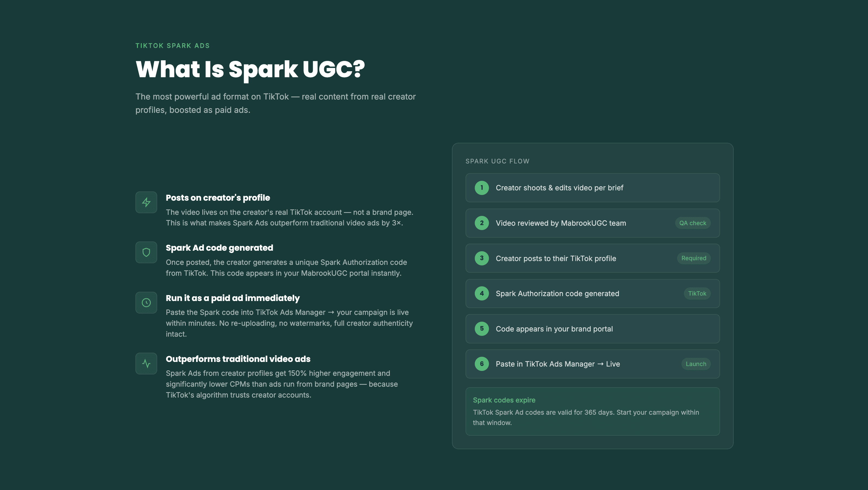Screen dimensions: 868x490
Task: Click the Required badge on step three
Action: tap(693, 258)
